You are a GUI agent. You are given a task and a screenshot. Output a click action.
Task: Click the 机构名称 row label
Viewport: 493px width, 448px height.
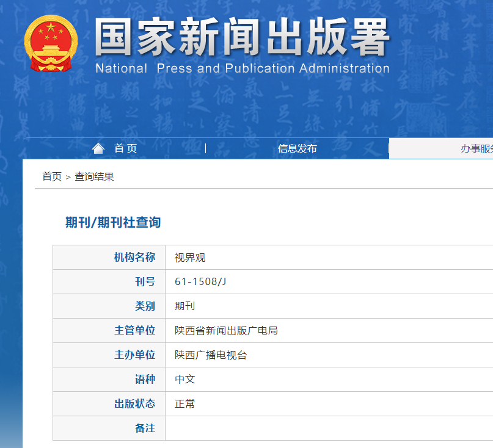(134, 258)
